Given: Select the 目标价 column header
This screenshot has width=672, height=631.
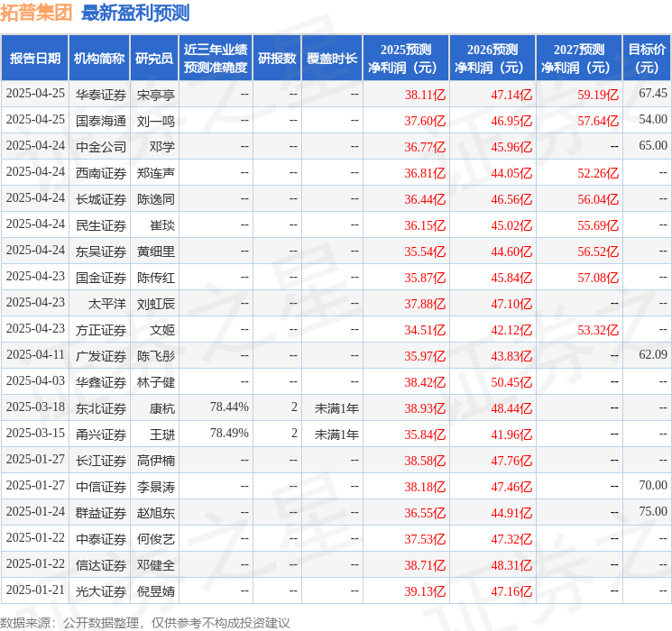Looking at the screenshot, I should [x=647, y=59].
